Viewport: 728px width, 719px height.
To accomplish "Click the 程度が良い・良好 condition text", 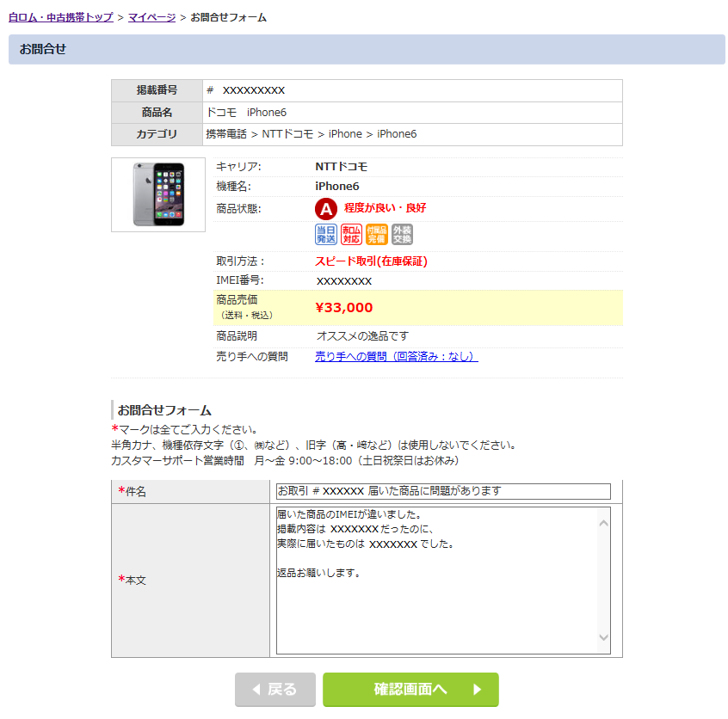I will (x=385, y=207).
